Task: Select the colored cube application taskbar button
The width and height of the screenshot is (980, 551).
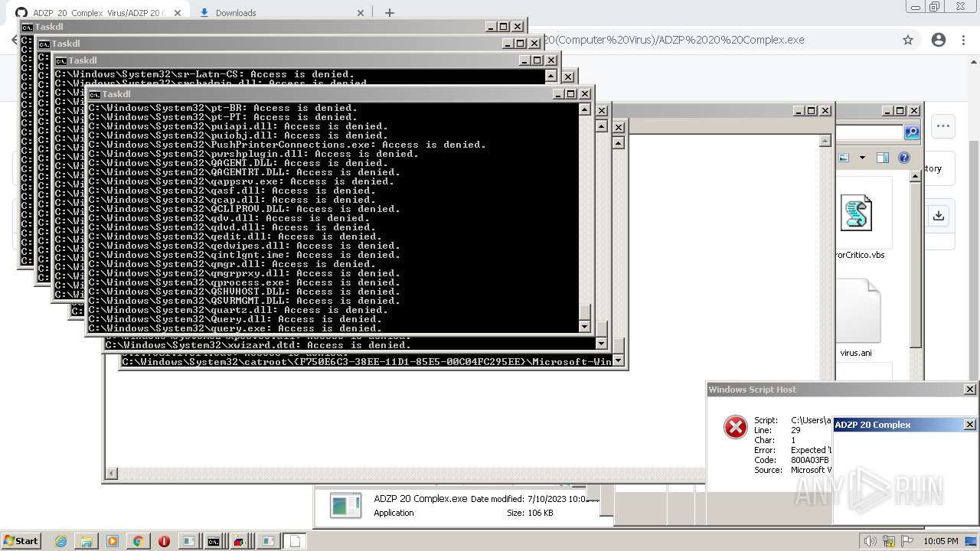Action: [x=240, y=541]
